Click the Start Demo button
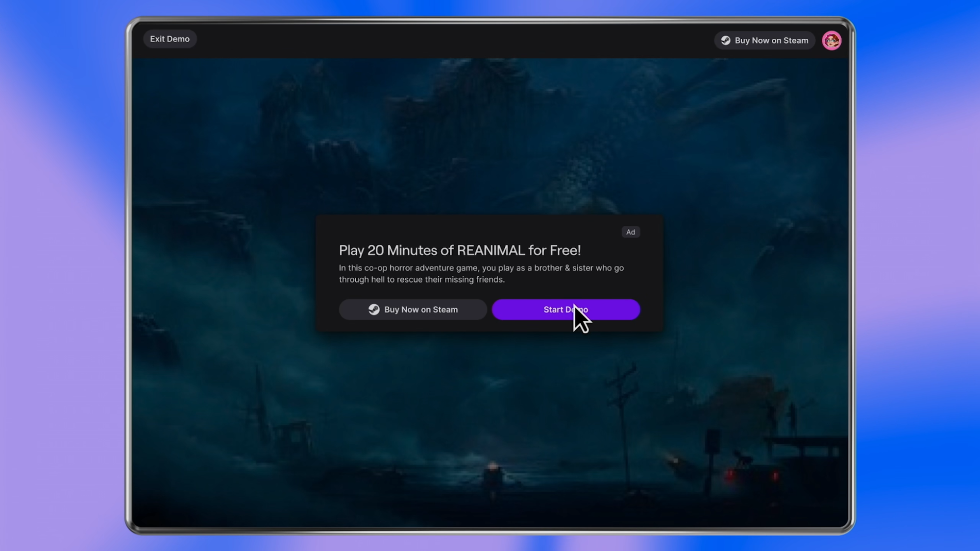This screenshot has width=980, height=551. coord(566,310)
